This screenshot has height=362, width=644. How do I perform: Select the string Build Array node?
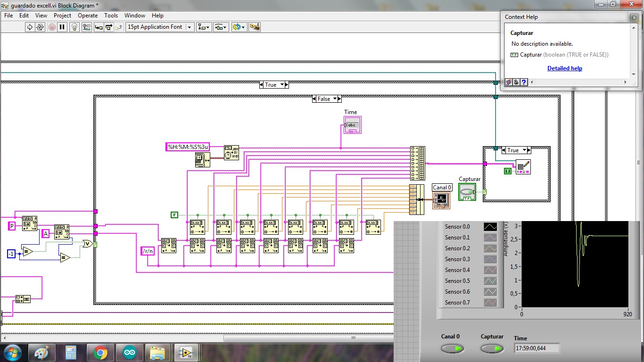tap(417, 163)
